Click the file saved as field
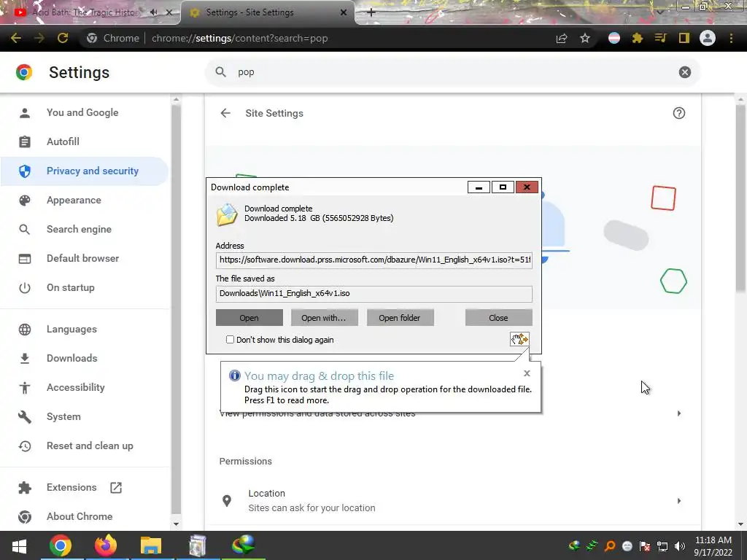Viewport: 747px width, 560px height. 374,293
